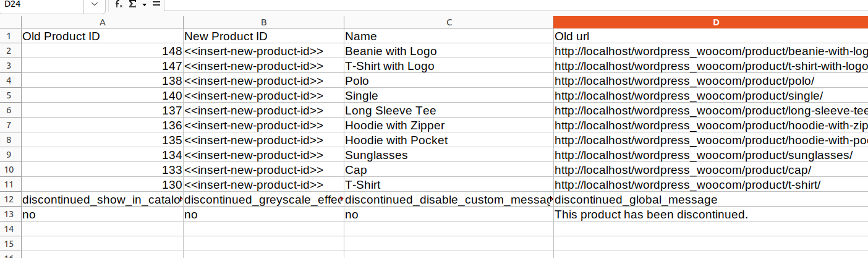Click the Select All corner box
This screenshot has width=868, height=258.
tap(10, 22)
